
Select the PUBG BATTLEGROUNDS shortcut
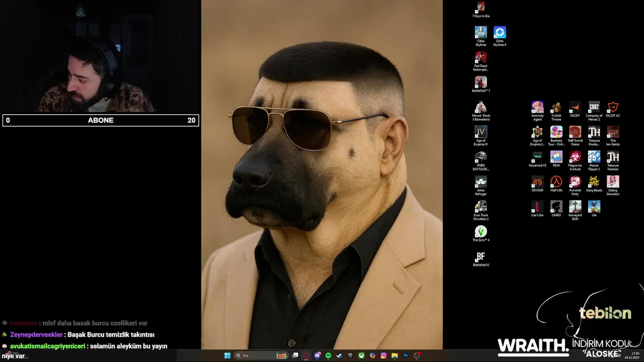click(x=481, y=160)
